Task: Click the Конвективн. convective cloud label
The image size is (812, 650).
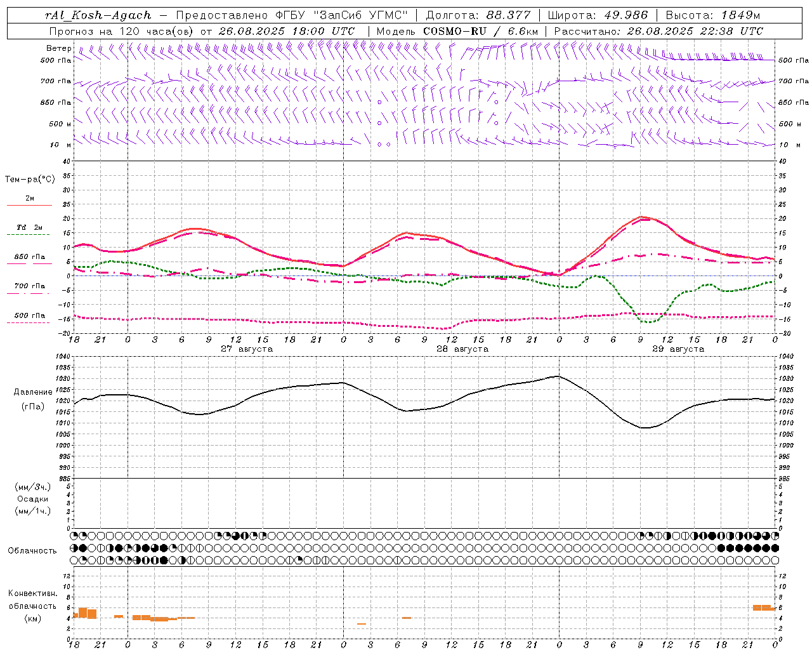Action: [x=33, y=594]
